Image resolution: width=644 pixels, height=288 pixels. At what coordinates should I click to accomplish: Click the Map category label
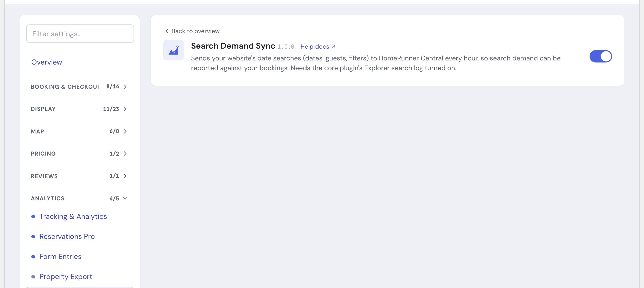coord(37,132)
